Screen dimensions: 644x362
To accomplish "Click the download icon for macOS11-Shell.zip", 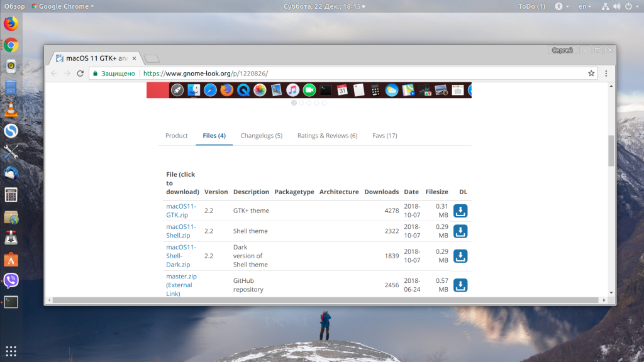I will pyautogui.click(x=460, y=231).
